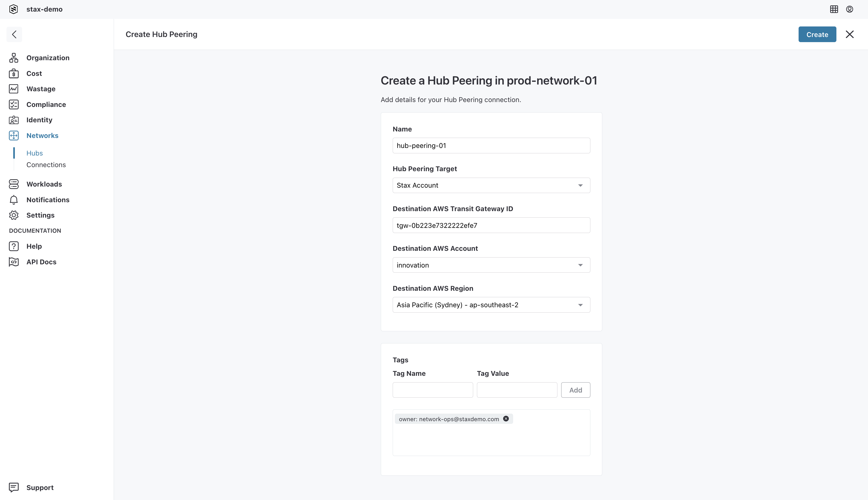Close the Create Hub Peering dialog
Viewport: 868px width, 500px height.
[850, 34]
